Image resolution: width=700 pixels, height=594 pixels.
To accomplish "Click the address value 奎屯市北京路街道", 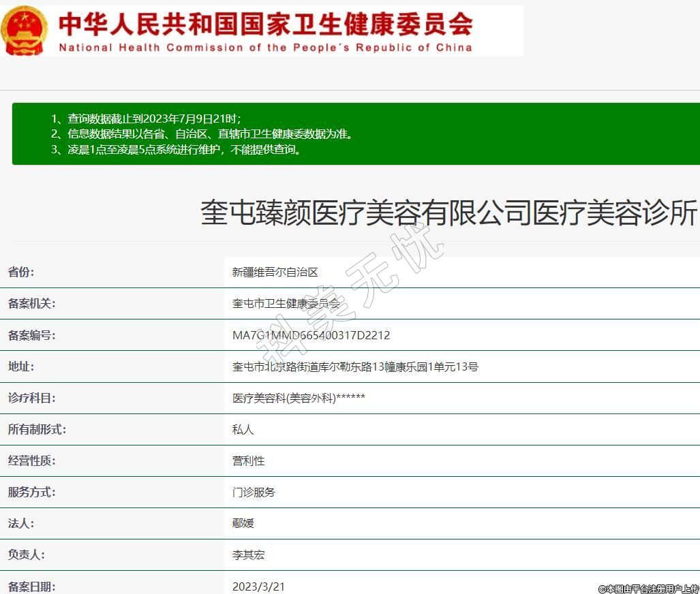I will click(355, 366).
